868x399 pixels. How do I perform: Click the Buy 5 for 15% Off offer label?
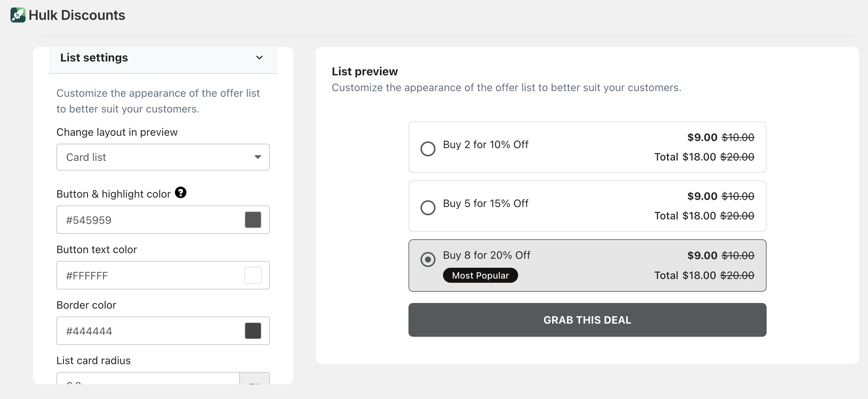click(x=485, y=204)
